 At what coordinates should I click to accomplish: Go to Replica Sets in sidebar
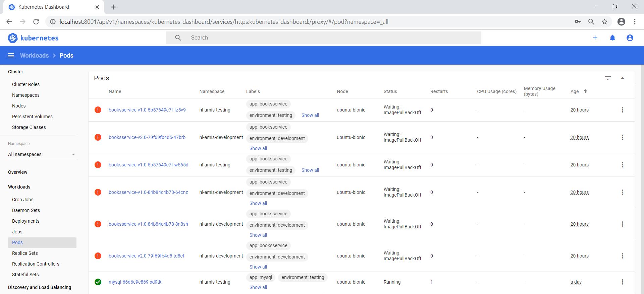25,253
